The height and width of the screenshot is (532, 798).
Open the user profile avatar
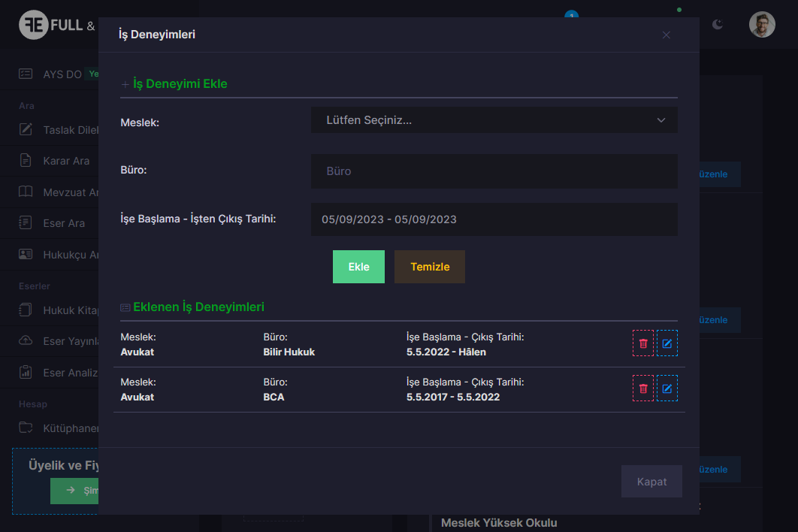[x=761, y=25]
